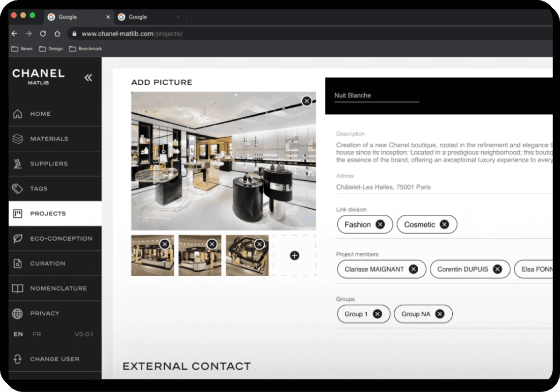Click the large boutique main image

click(224, 161)
